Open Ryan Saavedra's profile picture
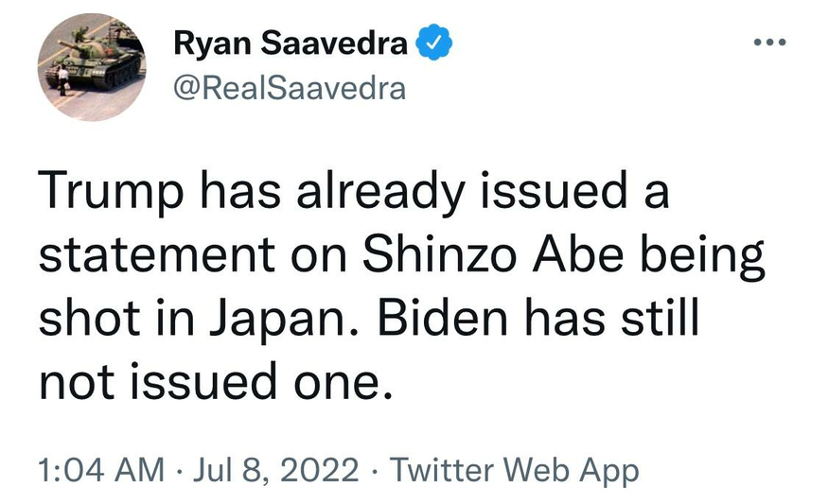 click(91, 74)
